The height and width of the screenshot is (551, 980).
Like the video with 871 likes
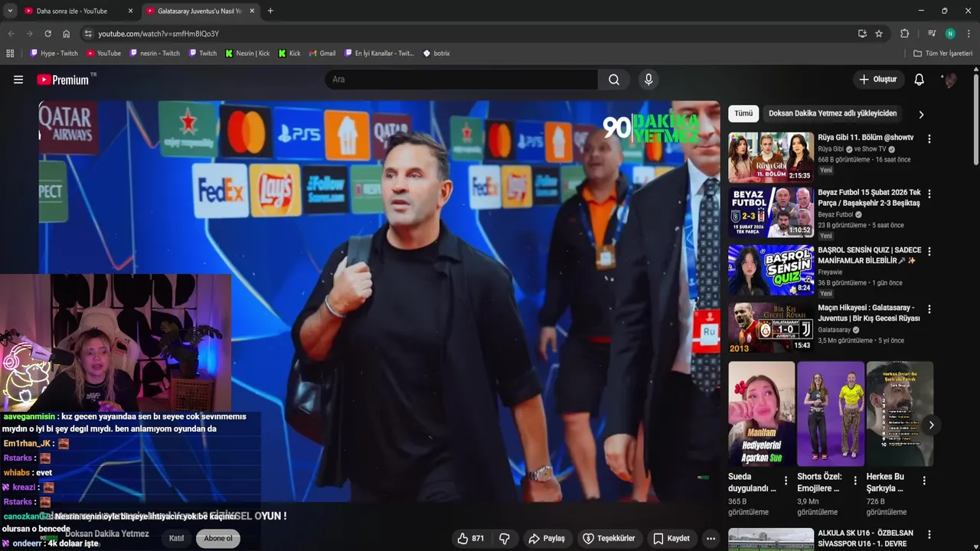tap(470, 538)
